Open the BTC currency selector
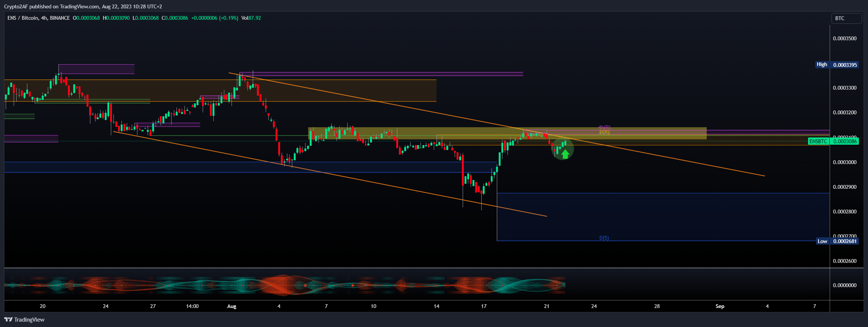868x327 pixels. click(846, 18)
